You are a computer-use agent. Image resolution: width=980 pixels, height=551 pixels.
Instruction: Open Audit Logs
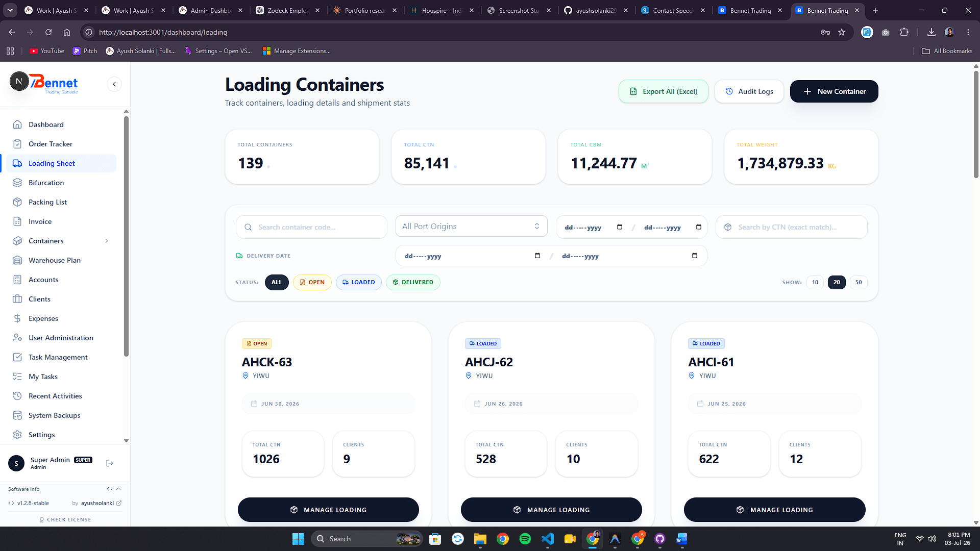(749, 91)
